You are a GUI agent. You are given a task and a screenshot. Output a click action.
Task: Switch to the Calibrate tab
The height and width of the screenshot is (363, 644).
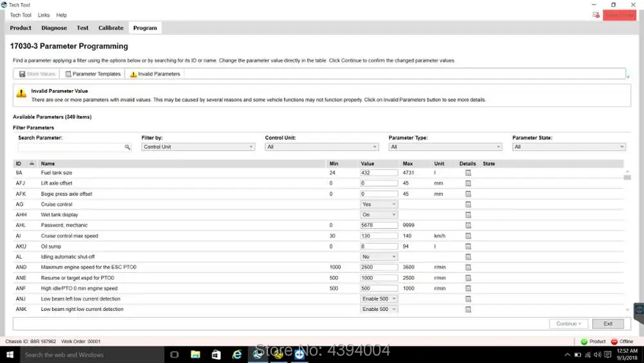click(x=111, y=28)
